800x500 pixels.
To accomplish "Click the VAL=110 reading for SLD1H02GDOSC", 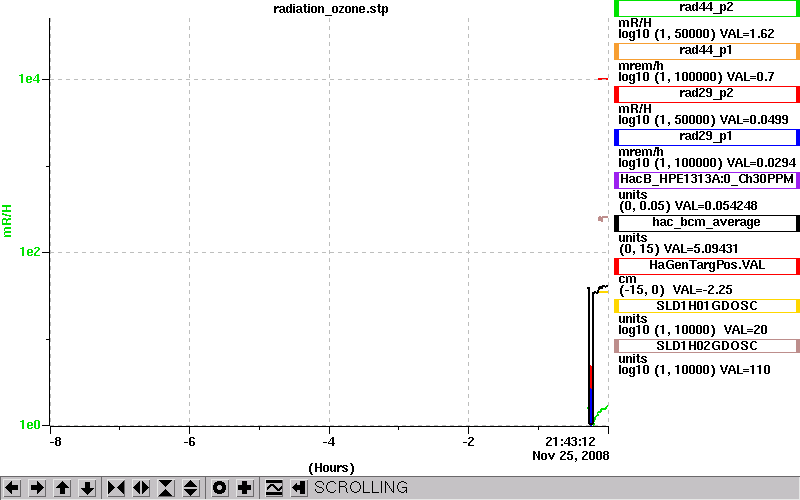I will click(745, 370).
